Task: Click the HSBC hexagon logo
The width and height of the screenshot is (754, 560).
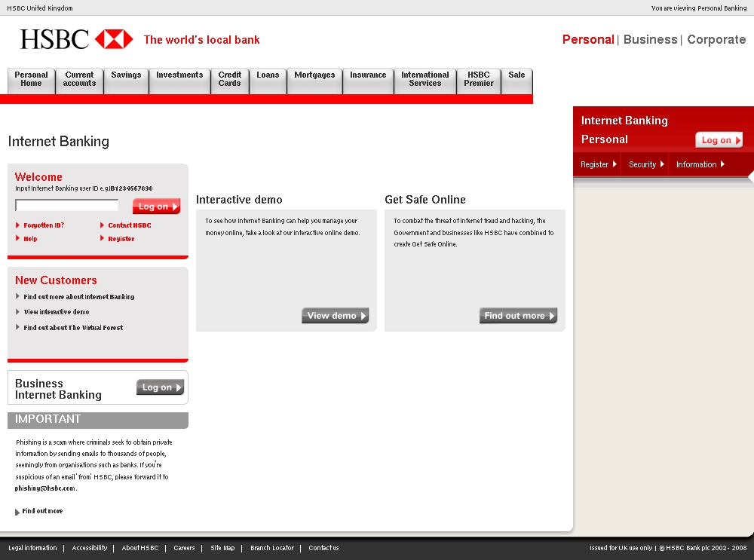Action: [x=114, y=39]
